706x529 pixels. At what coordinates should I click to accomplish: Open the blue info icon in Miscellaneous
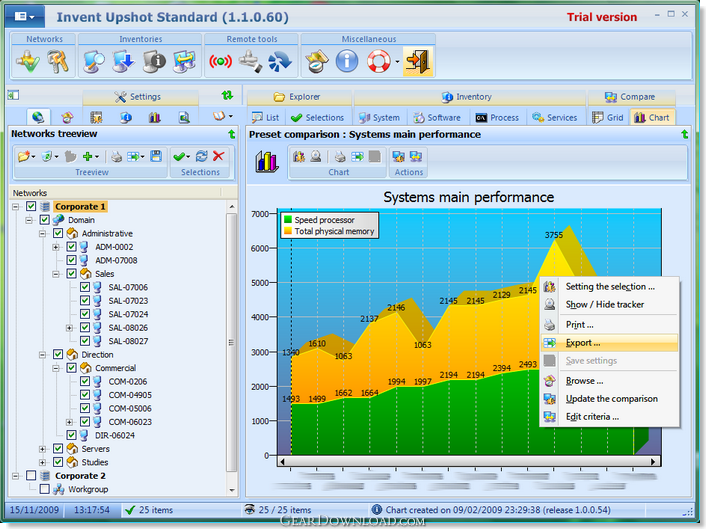point(347,61)
